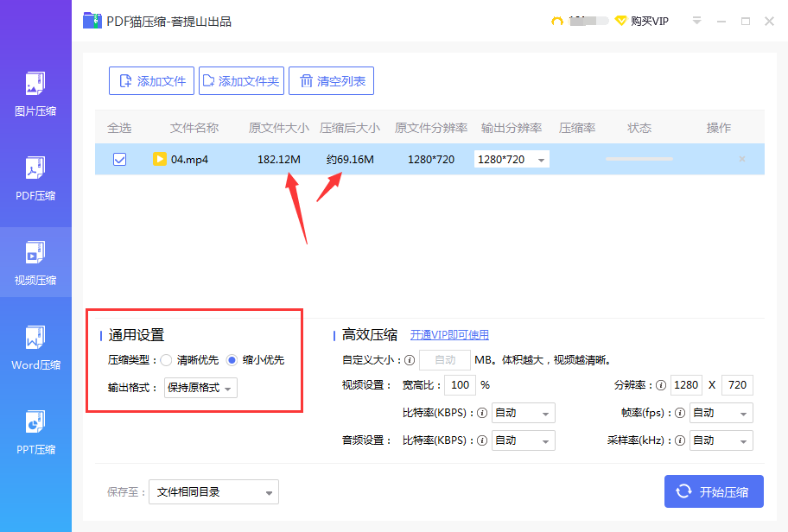Click the info icon beside 自定义大小
The width and height of the screenshot is (788, 532).
(410, 360)
